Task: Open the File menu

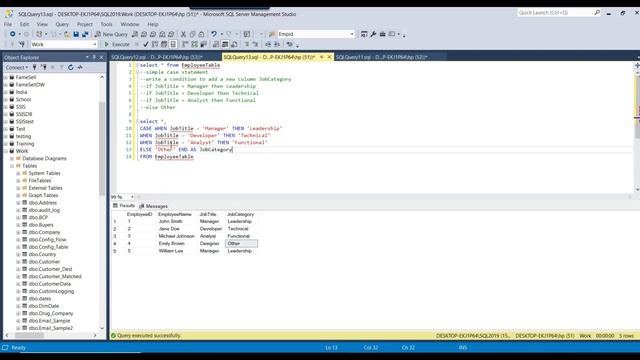Action: 8,24
